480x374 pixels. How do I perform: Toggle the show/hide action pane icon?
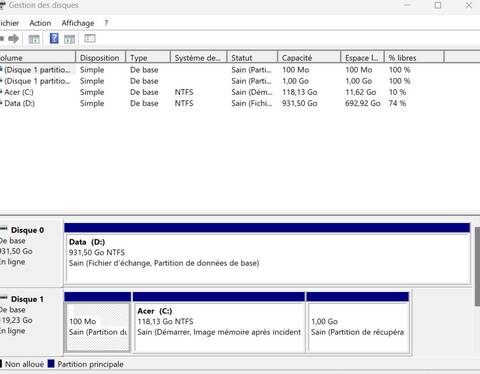pyautogui.click(x=69, y=39)
